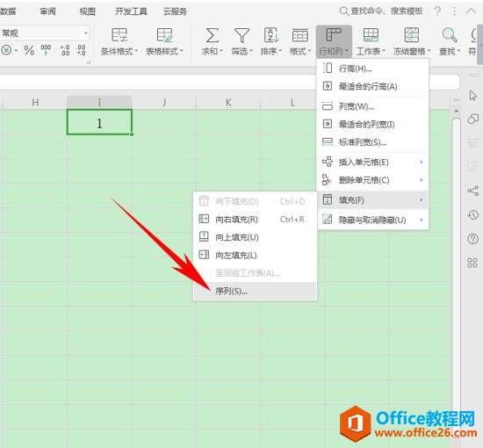This screenshot has width=483, height=448.
Task: Click the 冻结窗格 freeze panes icon
Action: (412, 35)
